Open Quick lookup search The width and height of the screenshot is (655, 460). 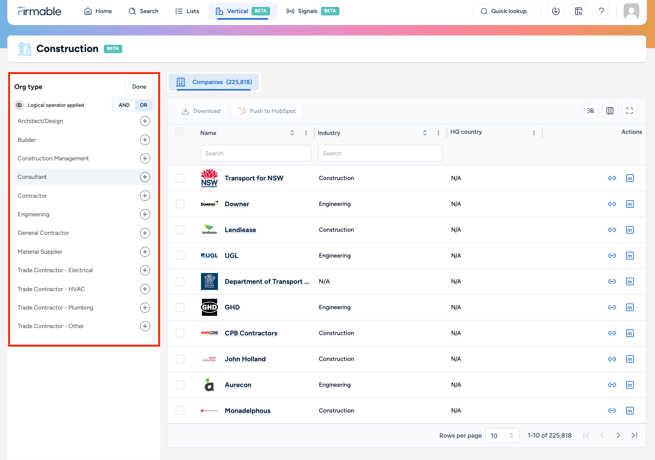pyautogui.click(x=503, y=11)
